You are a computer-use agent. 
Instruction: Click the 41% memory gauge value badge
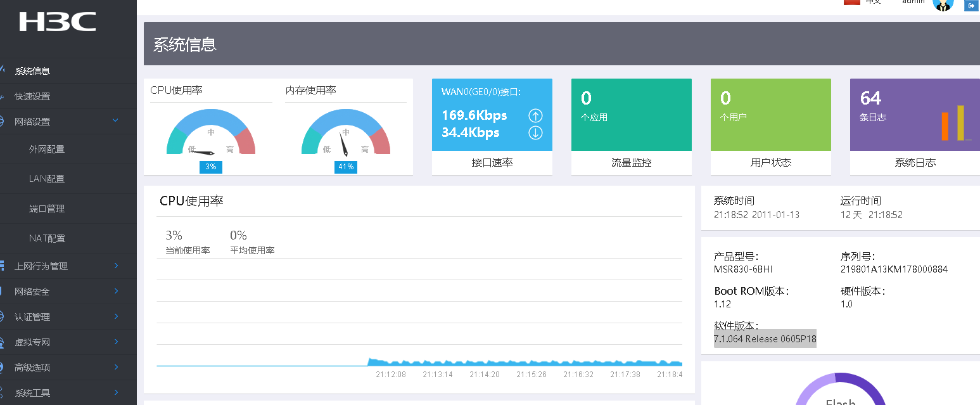pos(346,167)
